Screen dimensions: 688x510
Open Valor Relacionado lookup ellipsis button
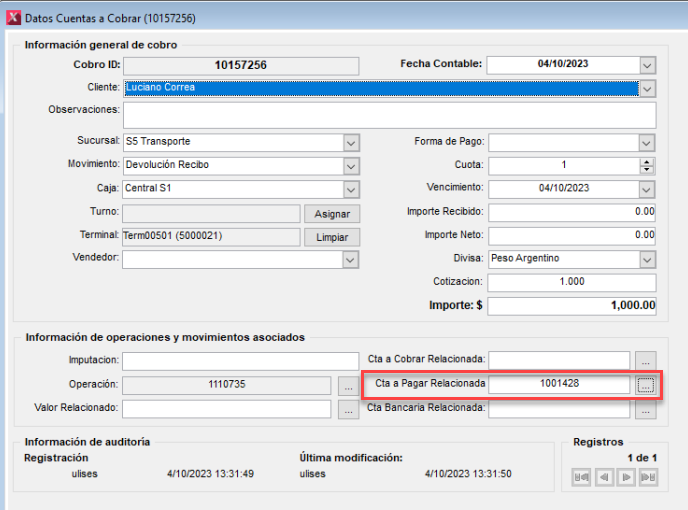347,409
